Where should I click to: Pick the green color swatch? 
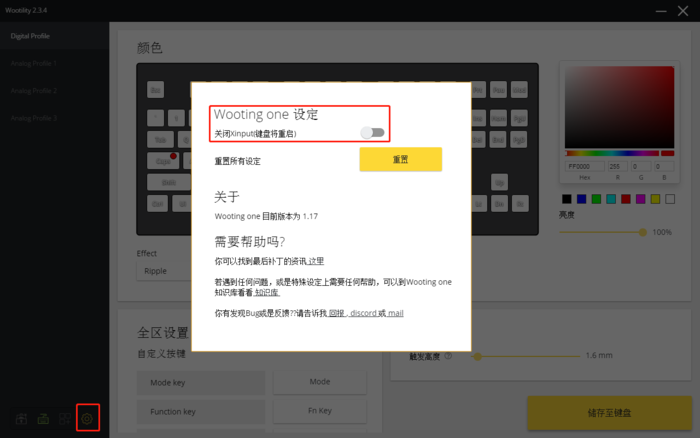pyautogui.click(x=596, y=199)
